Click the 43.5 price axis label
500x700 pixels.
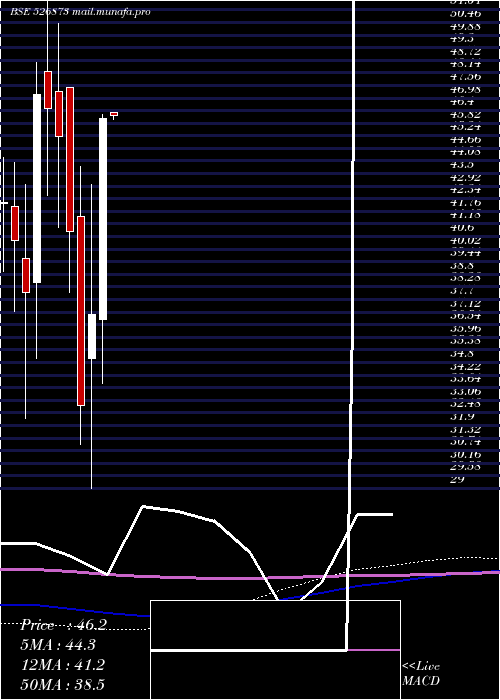pos(461,165)
